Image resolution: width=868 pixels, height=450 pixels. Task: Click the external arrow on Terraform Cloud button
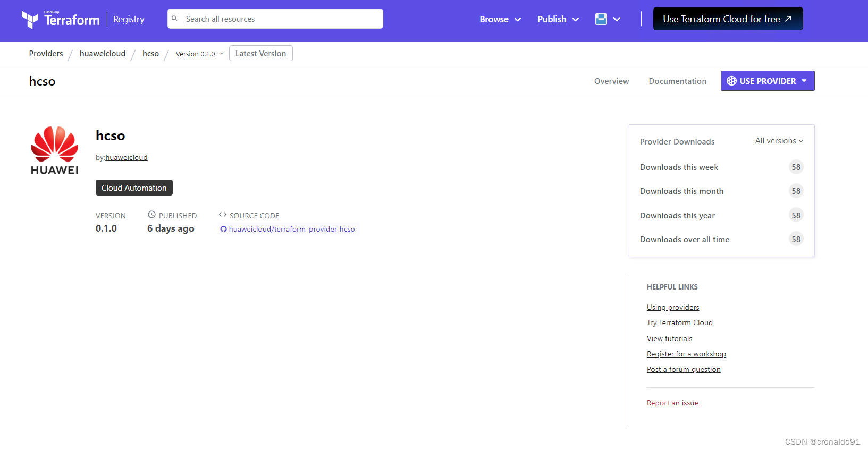click(x=788, y=19)
